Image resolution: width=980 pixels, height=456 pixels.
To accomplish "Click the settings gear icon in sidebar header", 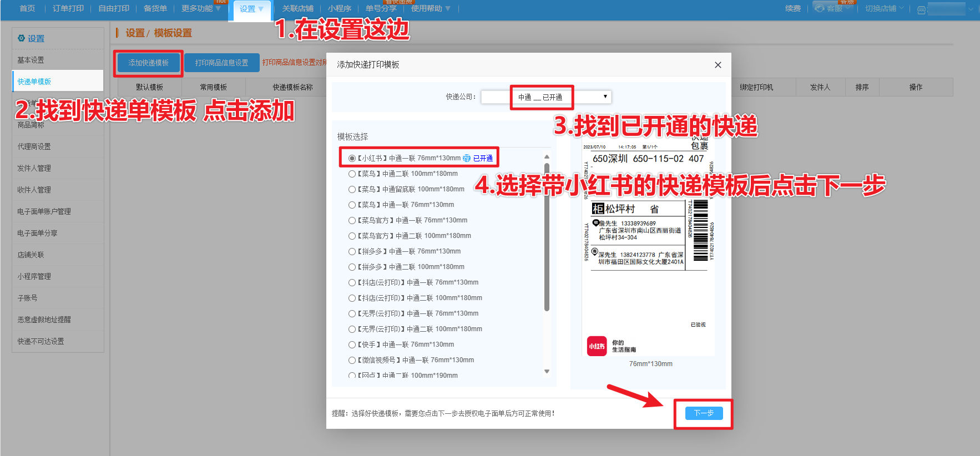I will [21, 38].
